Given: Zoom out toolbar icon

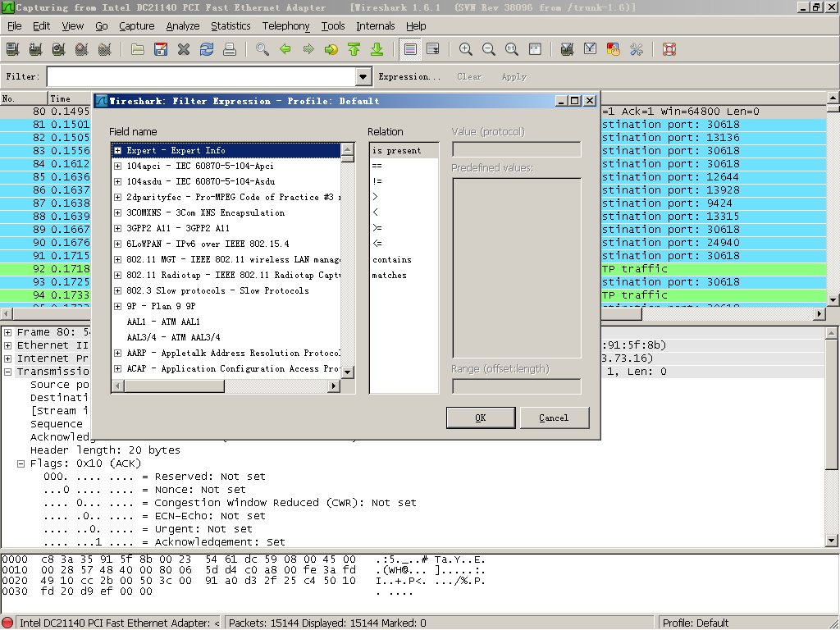Looking at the screenshot, I should coord(489,49).
